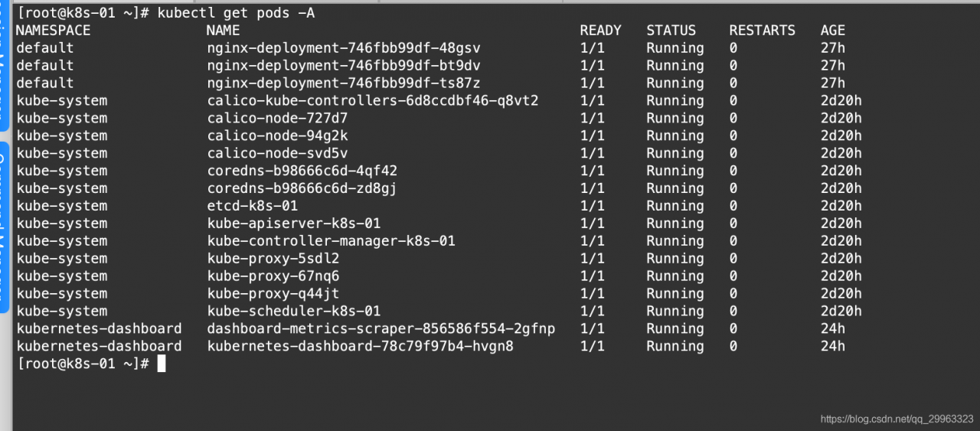Click pod name calico-kube-controllers-6d8ccdbf46-q8vt2
The height and width of the screenshot is (431, 980).
(373, 101)
